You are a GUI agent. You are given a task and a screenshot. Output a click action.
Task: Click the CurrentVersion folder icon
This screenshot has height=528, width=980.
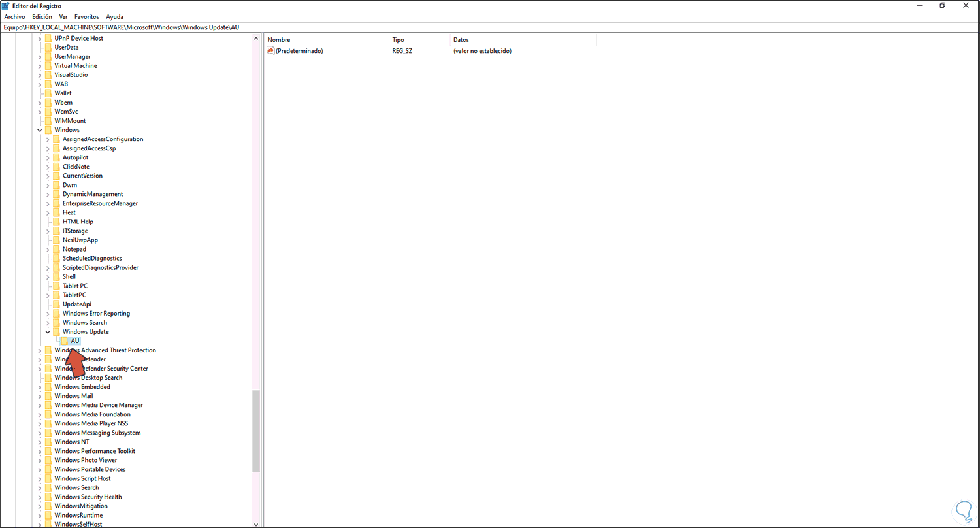[56, 175]
